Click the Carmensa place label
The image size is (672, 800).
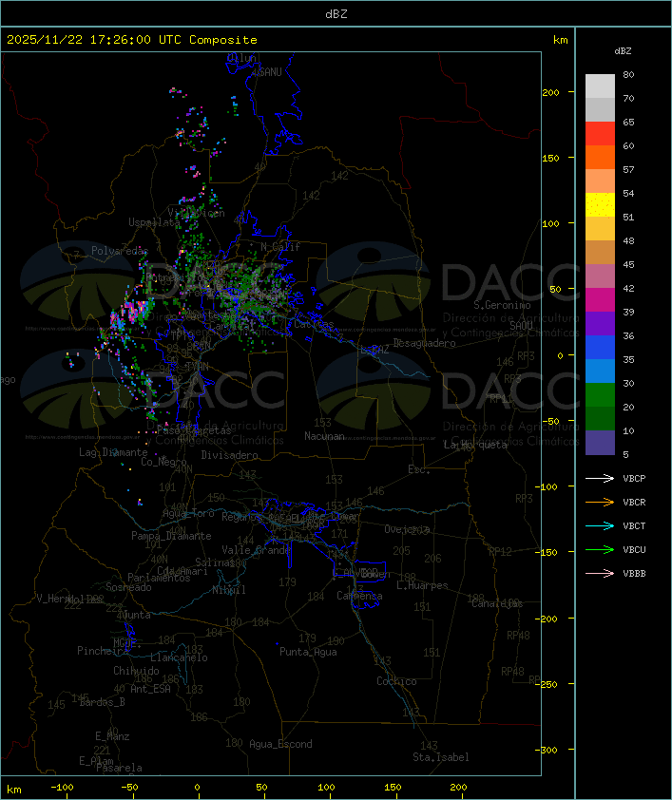[x=359, y=596]
